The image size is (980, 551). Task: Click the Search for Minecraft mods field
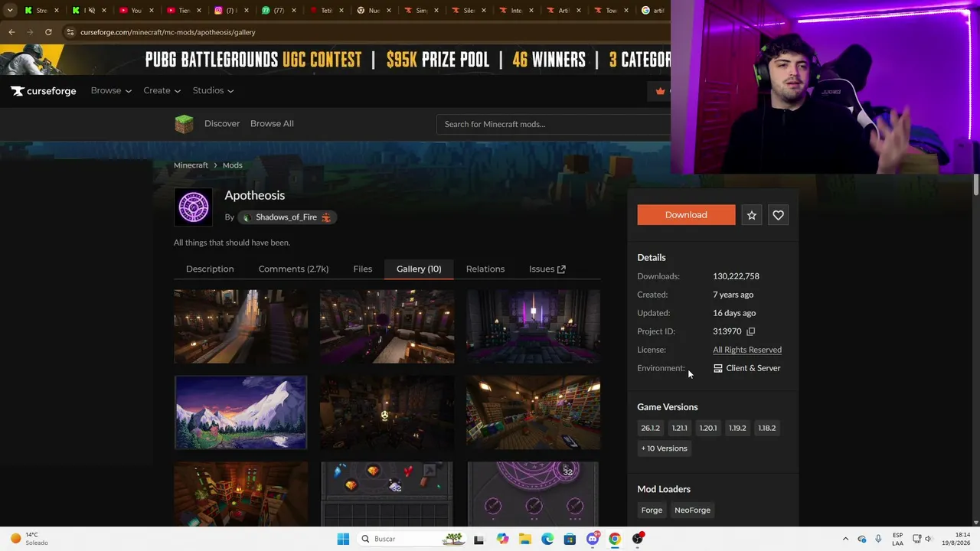click(554, 124)
